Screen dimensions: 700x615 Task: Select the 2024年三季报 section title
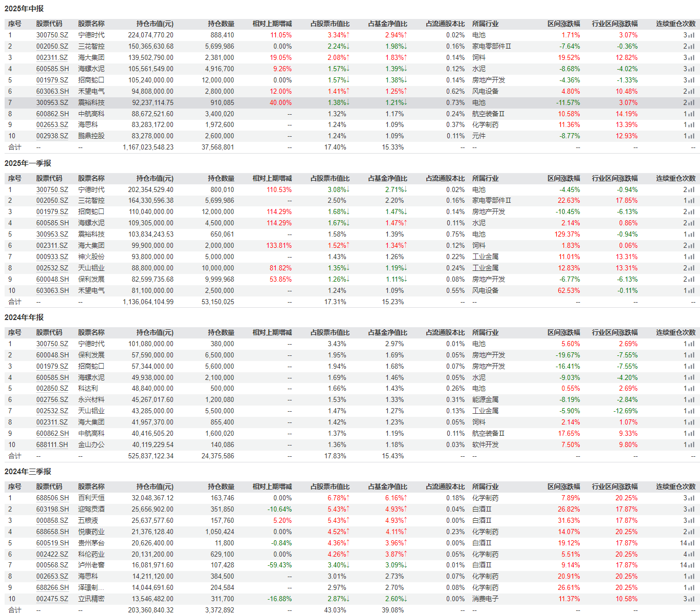click(x=28, y=472)
